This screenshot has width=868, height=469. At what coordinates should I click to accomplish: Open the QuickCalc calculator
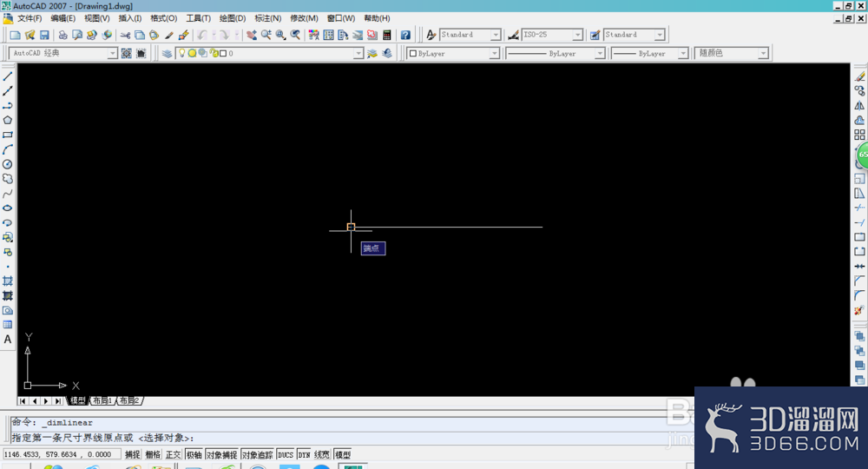387,35
